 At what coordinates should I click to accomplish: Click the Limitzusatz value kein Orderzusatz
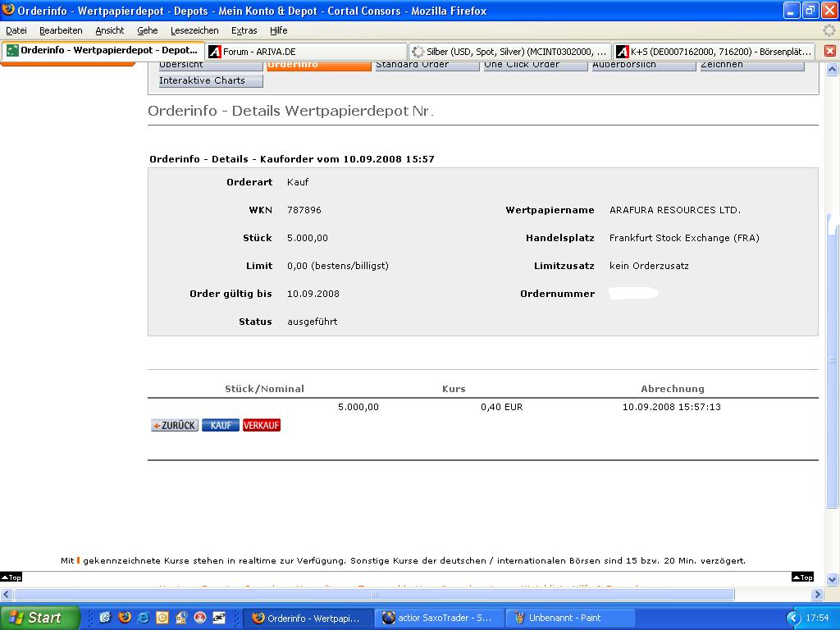[x=649, y=266]
